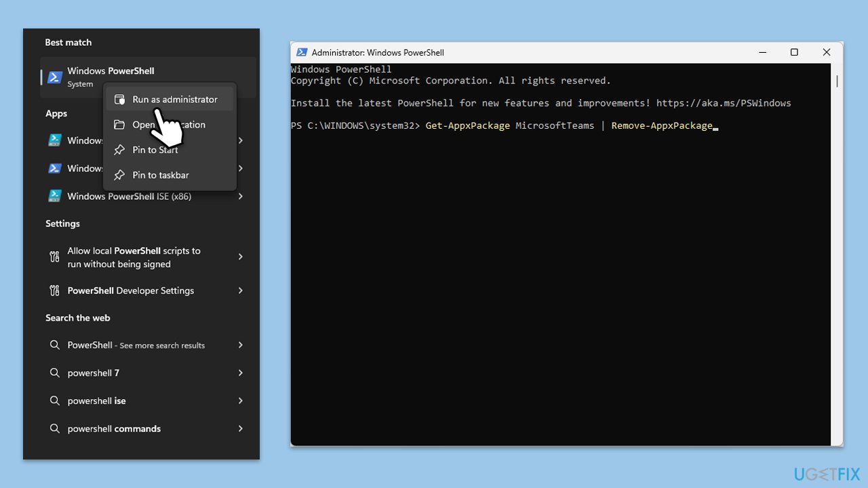Open the Windows PowerShell best match entry
The image size is (868, 488).
[x=111, y=70]
